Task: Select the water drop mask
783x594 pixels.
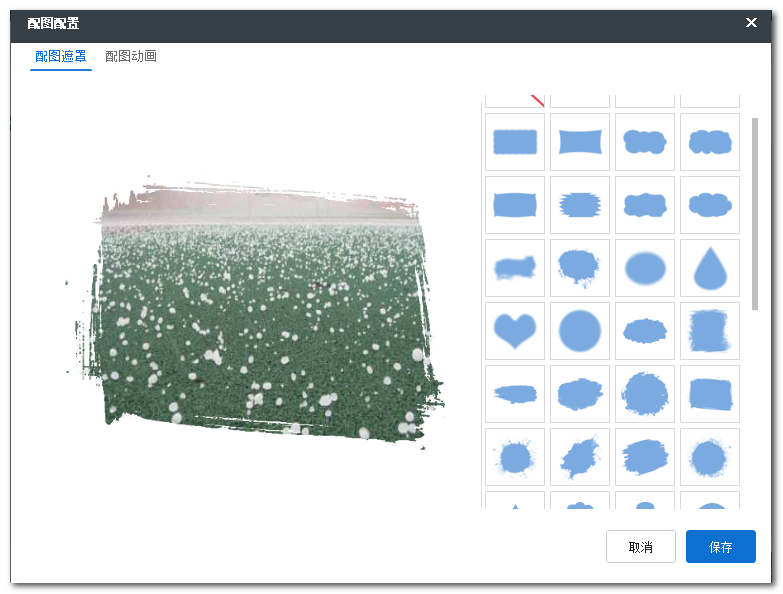Action: tap(710, 268)
